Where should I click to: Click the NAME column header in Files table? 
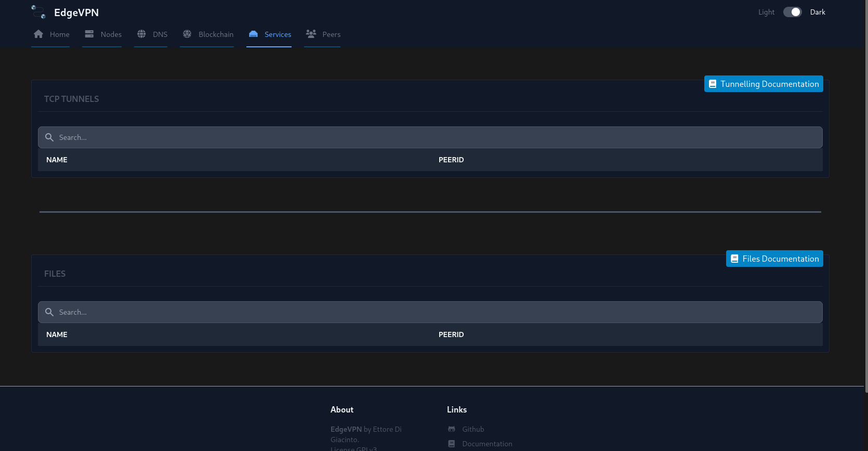click(x=57, y=334)
